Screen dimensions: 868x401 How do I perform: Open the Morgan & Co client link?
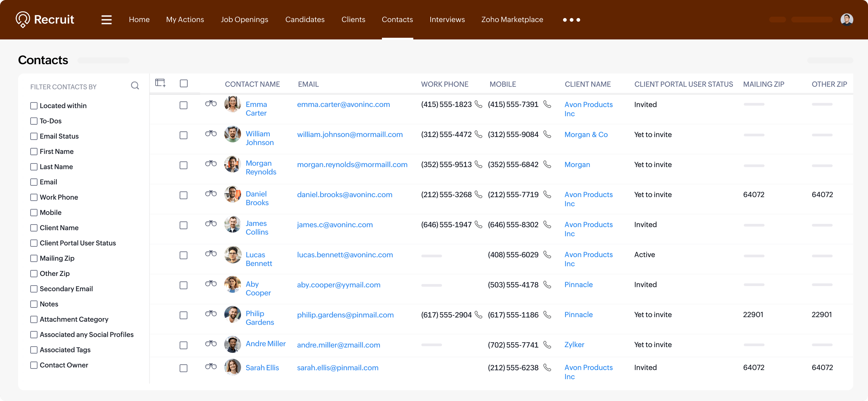click(x=586, y=135)
